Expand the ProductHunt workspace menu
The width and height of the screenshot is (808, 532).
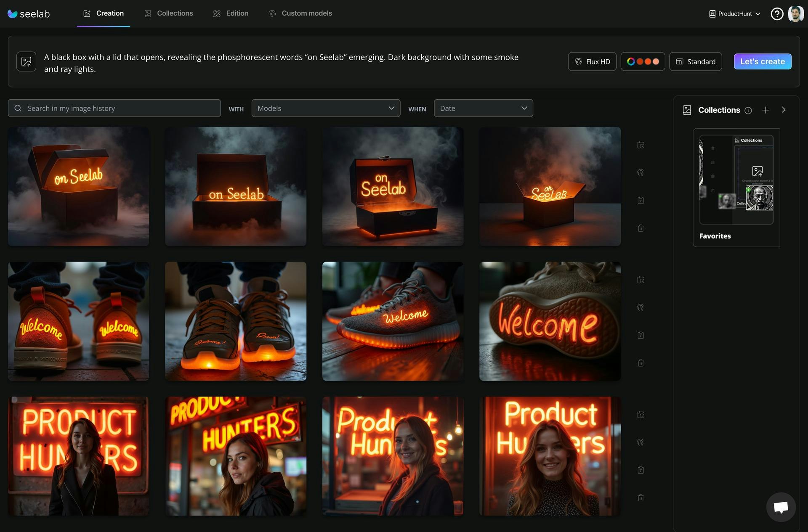pyautogui.click(x=735, y=14)
